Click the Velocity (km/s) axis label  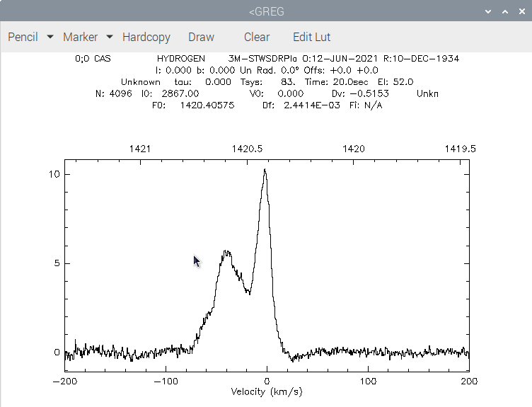[266, 391]
